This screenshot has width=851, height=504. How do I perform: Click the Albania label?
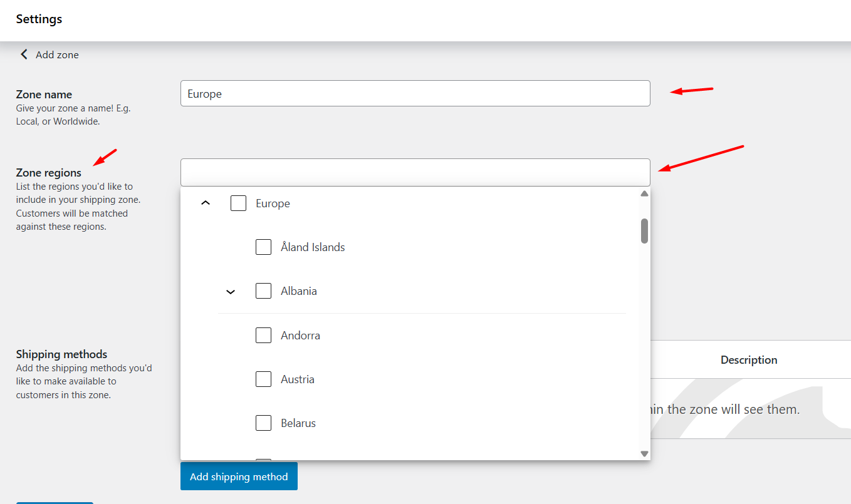coord(299,291)
